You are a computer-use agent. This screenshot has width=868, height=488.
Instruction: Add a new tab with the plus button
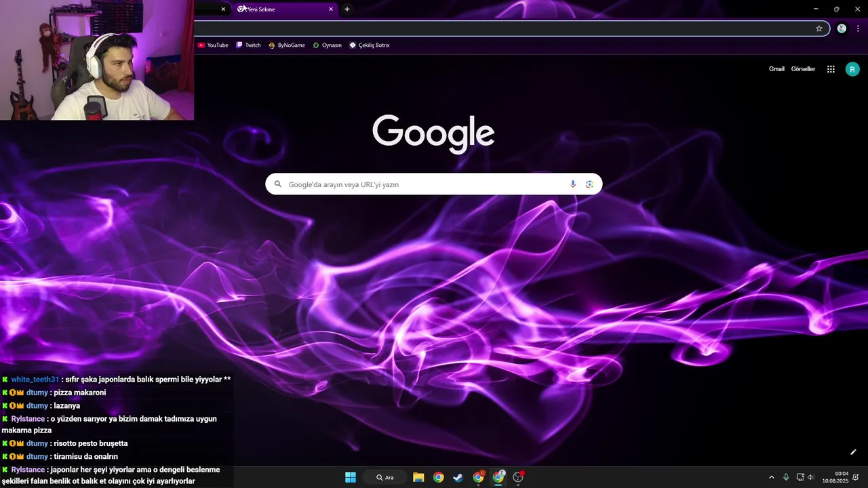(x=347, y=9)
